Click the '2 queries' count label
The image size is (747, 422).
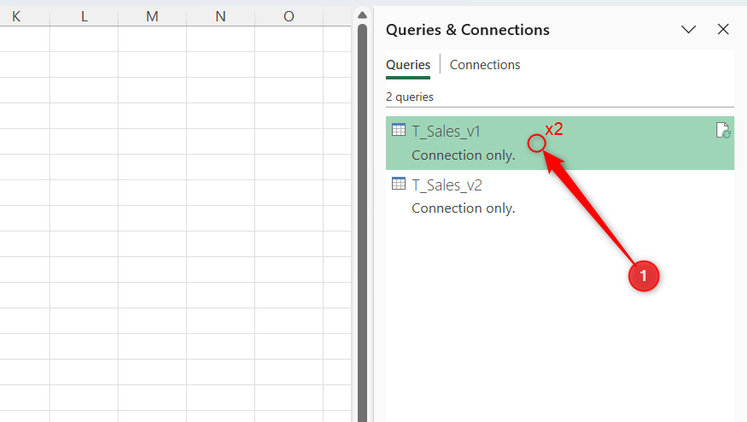tap(410, 97)
